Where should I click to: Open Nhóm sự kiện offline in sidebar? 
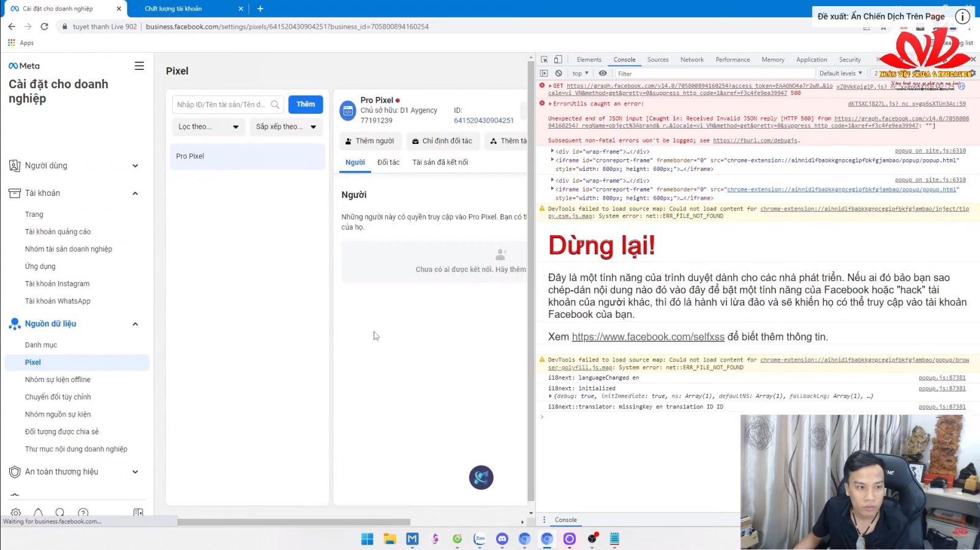coord(58,380)
